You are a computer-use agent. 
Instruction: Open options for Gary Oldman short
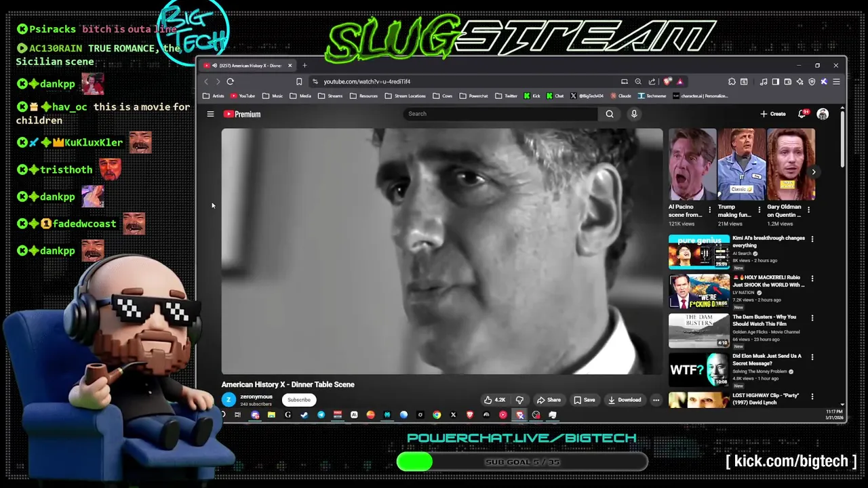point(808,210)
